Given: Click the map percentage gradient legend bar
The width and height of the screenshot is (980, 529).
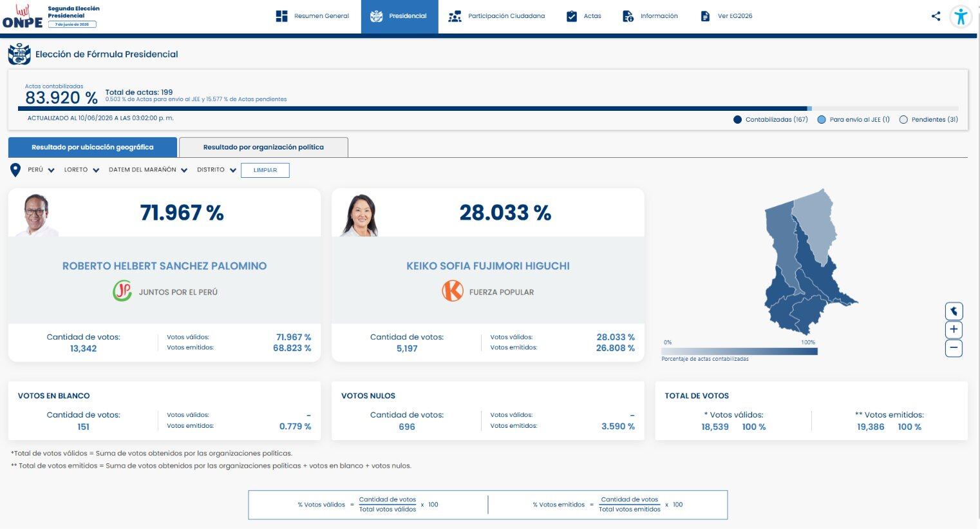Looking at the screenshot, I should [x=739, y=351].
